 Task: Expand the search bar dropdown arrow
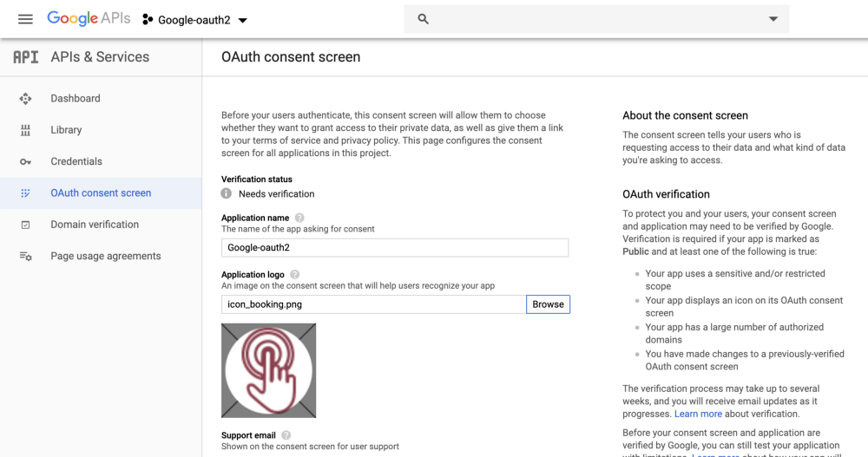coord(773,19)
